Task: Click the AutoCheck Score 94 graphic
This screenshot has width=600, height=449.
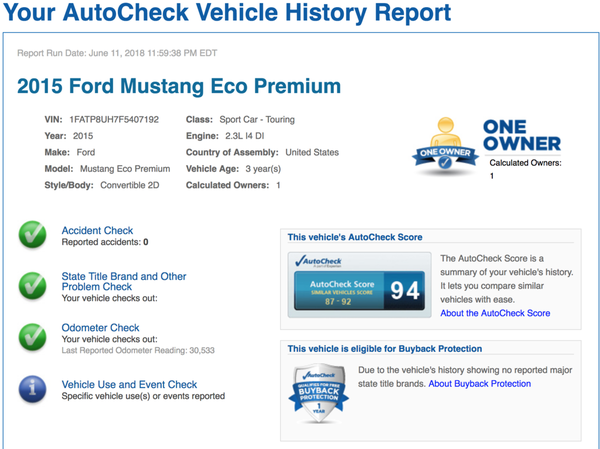Action: click(x=359, y=284)
